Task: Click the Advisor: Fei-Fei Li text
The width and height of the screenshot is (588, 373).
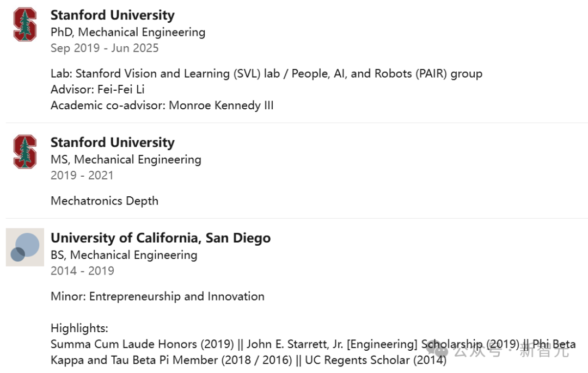Action: pyautogui.click(x=97, y=90)
